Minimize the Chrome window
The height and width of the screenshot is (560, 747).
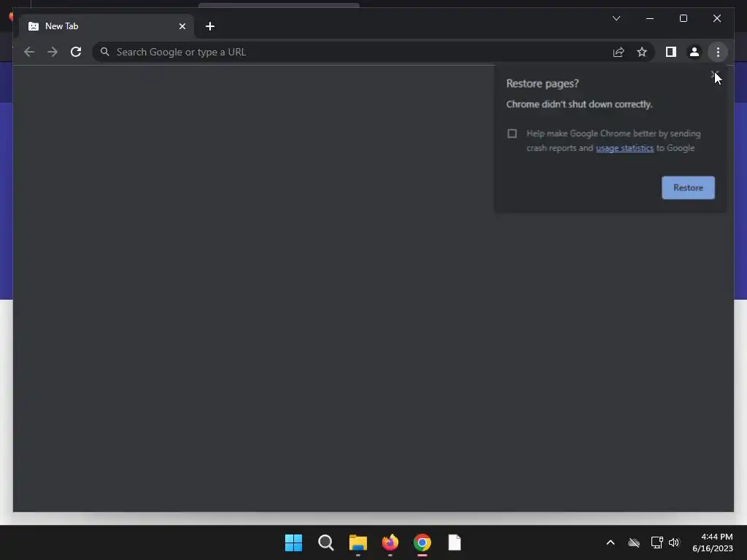point(650,18)
